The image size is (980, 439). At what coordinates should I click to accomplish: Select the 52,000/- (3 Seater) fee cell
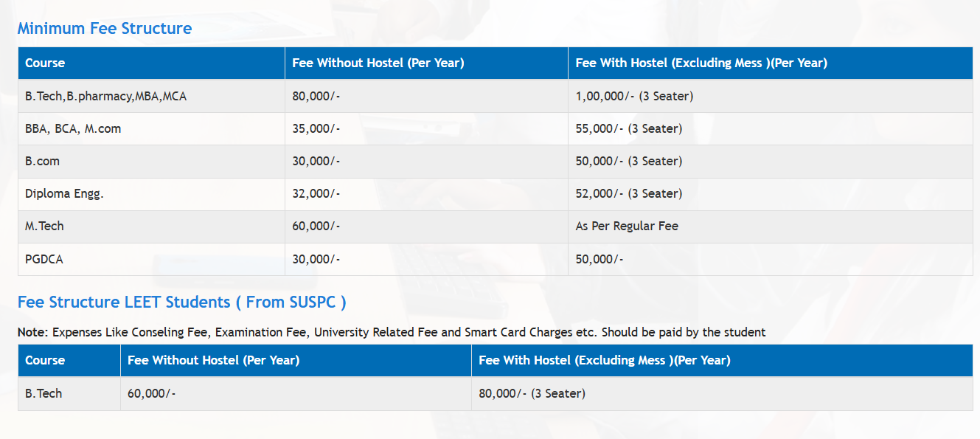tap(628, 193)
